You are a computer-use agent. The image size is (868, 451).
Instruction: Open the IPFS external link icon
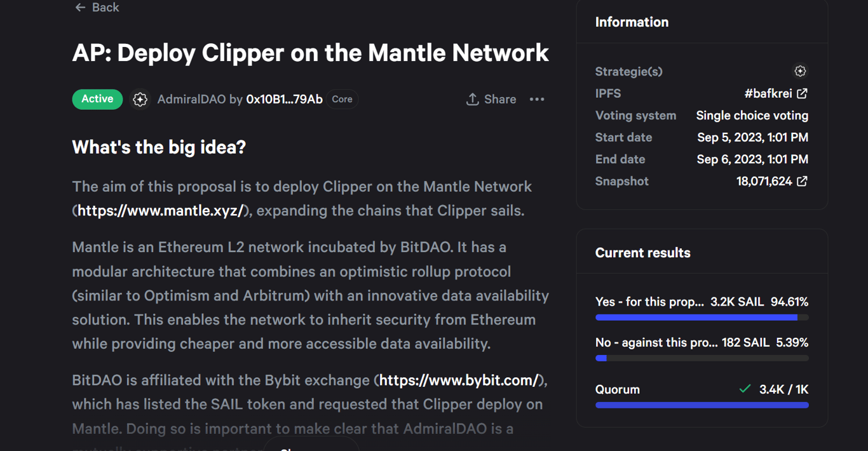803,93
